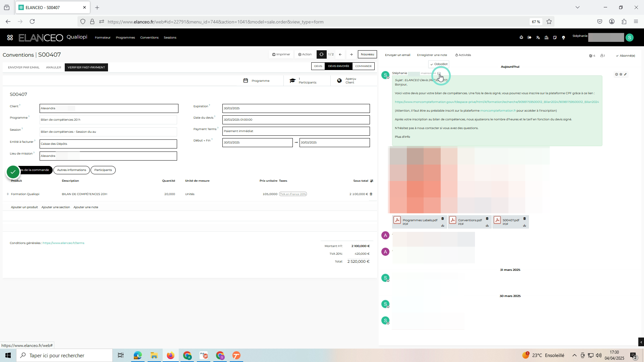The height and width of the screenshot is (362, 644).
Task: Open the Entité à facturer field
Action: click(108, 144)
